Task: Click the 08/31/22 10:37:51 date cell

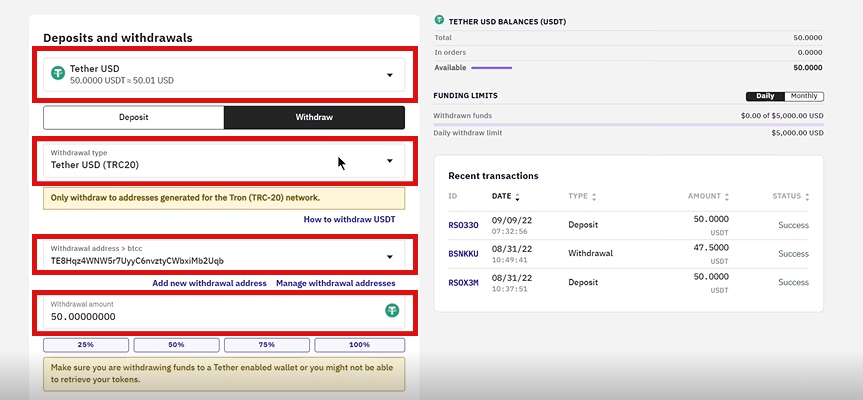Action: (512, 282)
